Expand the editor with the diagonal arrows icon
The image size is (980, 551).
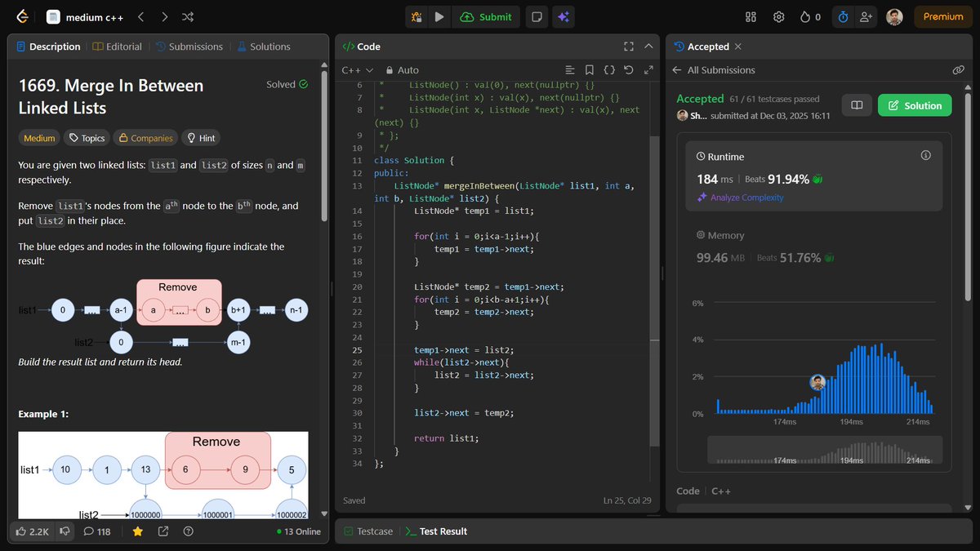click(x=648, y=70)
